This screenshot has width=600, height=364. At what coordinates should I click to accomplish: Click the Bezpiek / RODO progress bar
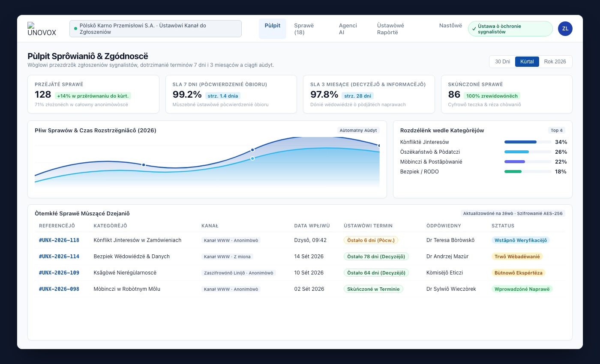coord(528,171)
